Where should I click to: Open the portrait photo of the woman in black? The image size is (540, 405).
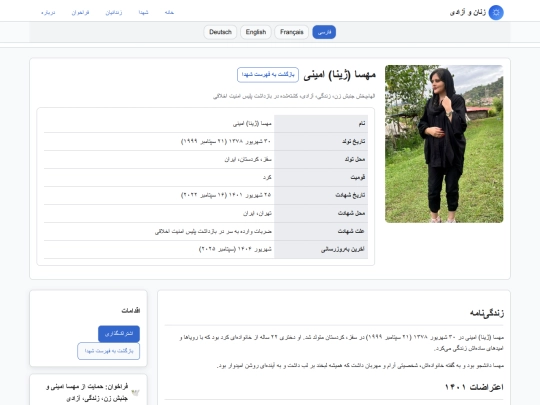[444, 144]
